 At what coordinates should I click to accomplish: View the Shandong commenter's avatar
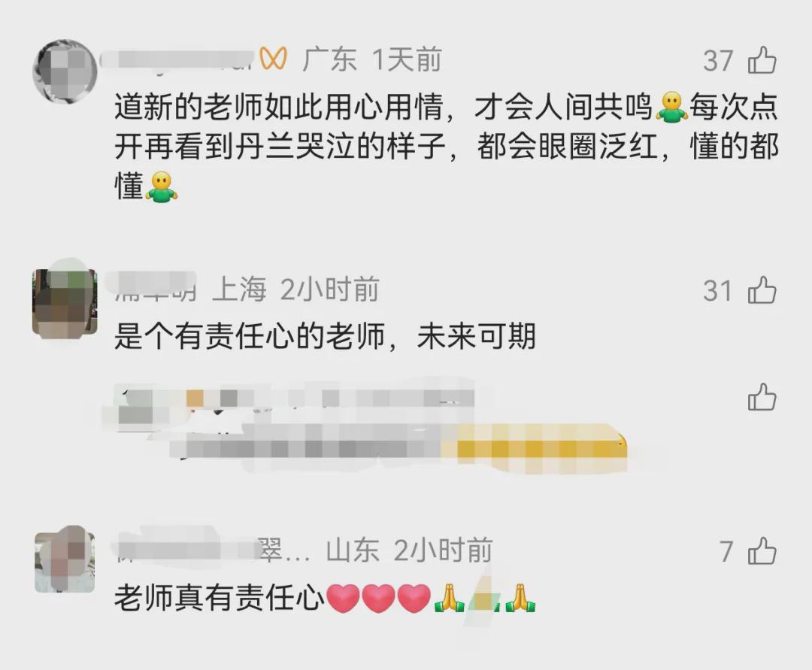click(x=65, y=562)
